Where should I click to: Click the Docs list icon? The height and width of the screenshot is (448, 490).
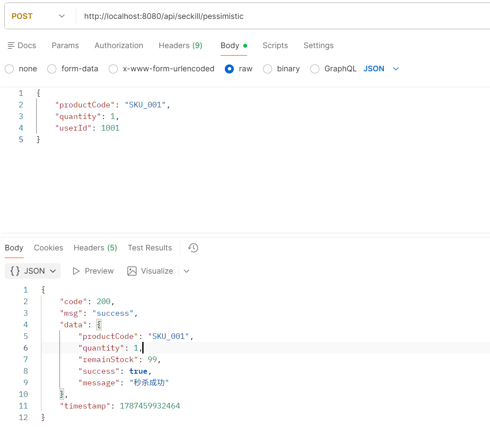(11, 46)
